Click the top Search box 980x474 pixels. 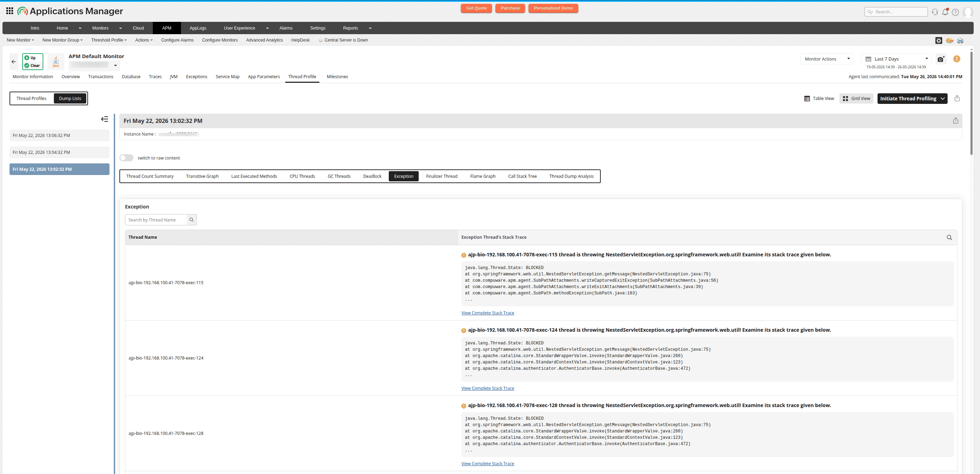[896, 12]
